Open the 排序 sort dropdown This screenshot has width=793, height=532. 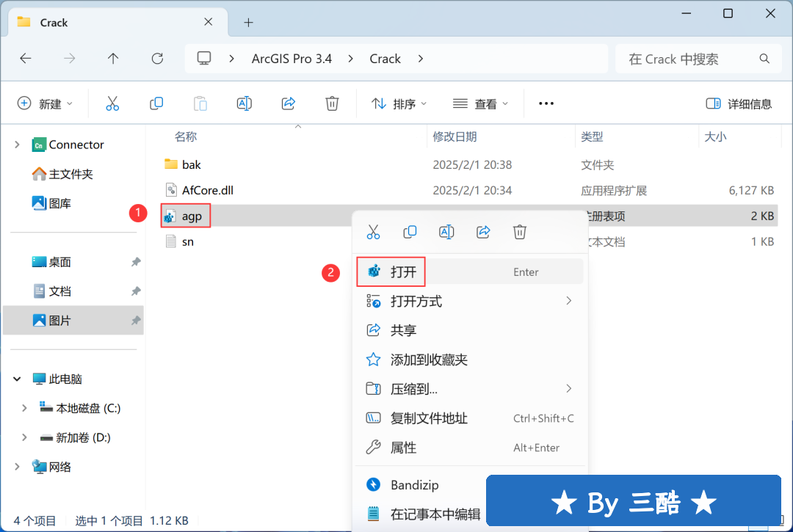click(399, 104)
